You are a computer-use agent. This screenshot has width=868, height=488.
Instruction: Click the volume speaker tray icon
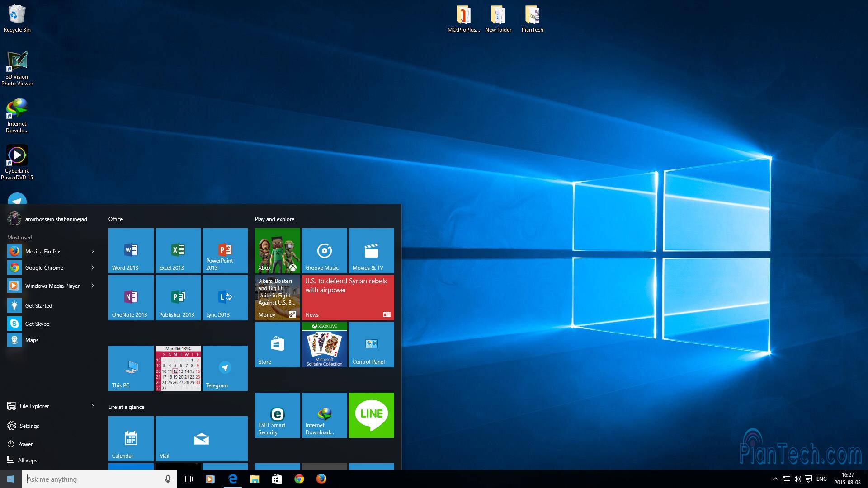coord(797,479)
